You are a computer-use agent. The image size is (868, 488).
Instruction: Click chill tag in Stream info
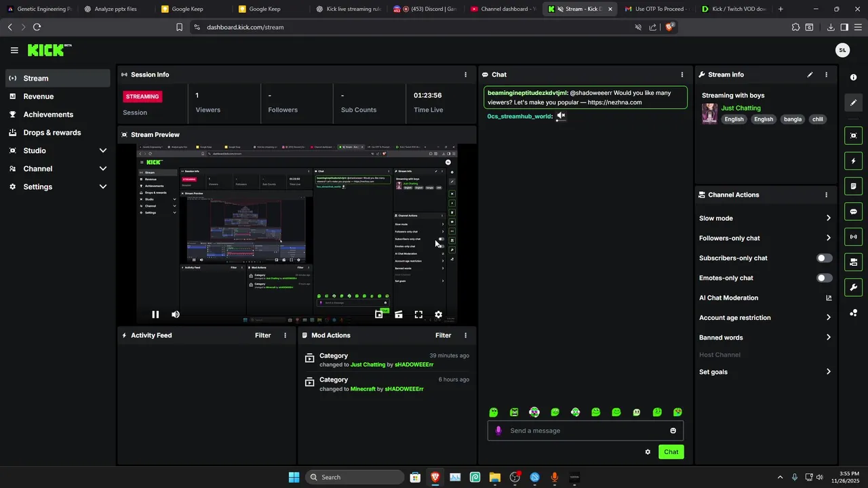(818, 119)
